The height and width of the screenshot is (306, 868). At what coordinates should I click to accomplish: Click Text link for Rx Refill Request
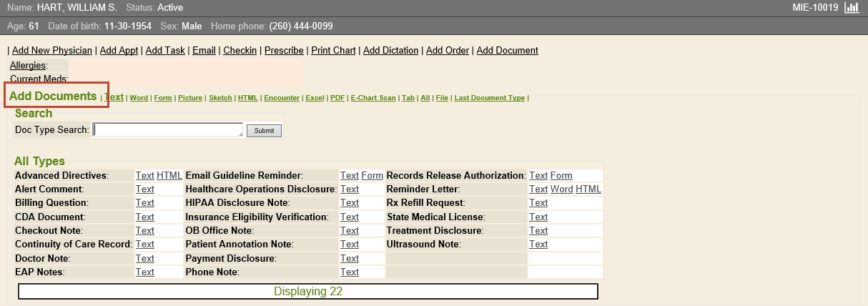click(538, 203)
